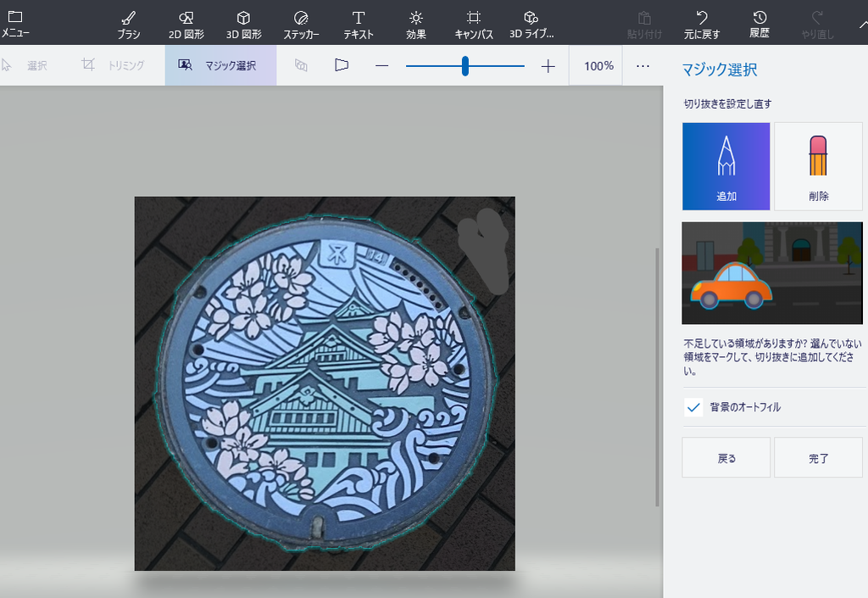
Task: Click the zoom slider handle
Action: point(465,64)
